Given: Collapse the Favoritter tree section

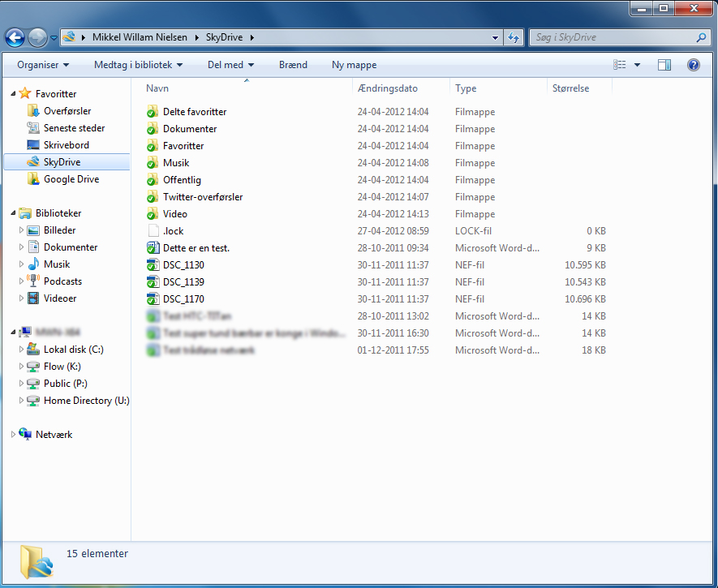Looking at the screenshot, I should click(13, 94).
